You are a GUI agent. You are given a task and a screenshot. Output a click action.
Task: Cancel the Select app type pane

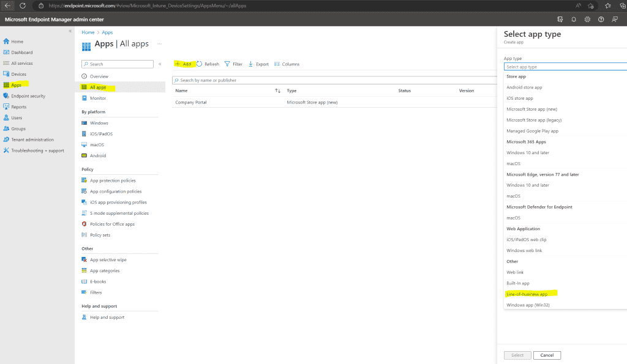click(x=547, y=355)
